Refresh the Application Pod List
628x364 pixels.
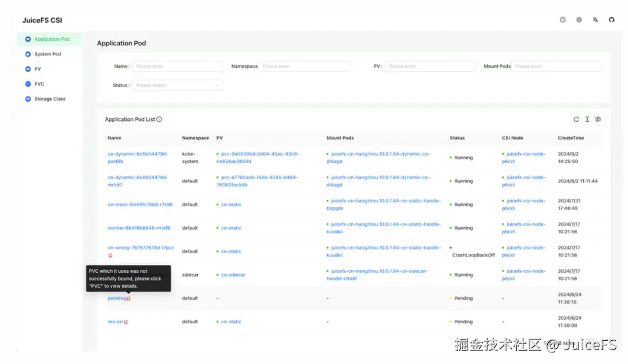[x=576, y=119]
